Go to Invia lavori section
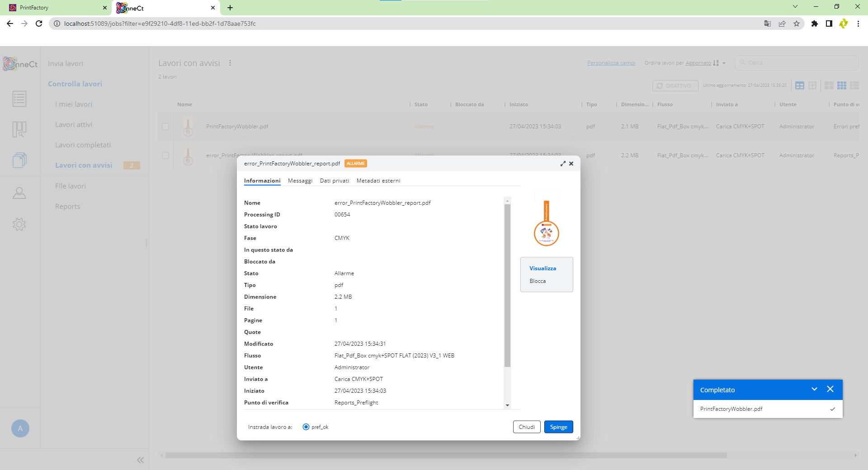This screenshot has width=868, height=470. [66, 64]
